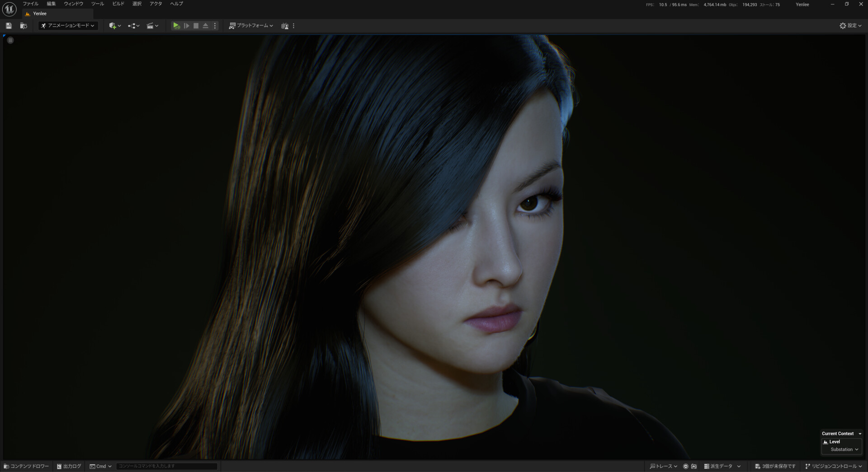
Task: Click the Eject icon in the play controls
Action: (205, 26)
